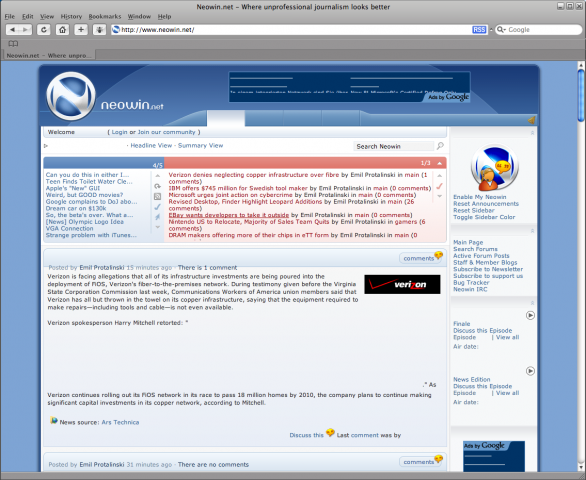Open 'EBay wants developers to take it outside'

coord(229,215)
